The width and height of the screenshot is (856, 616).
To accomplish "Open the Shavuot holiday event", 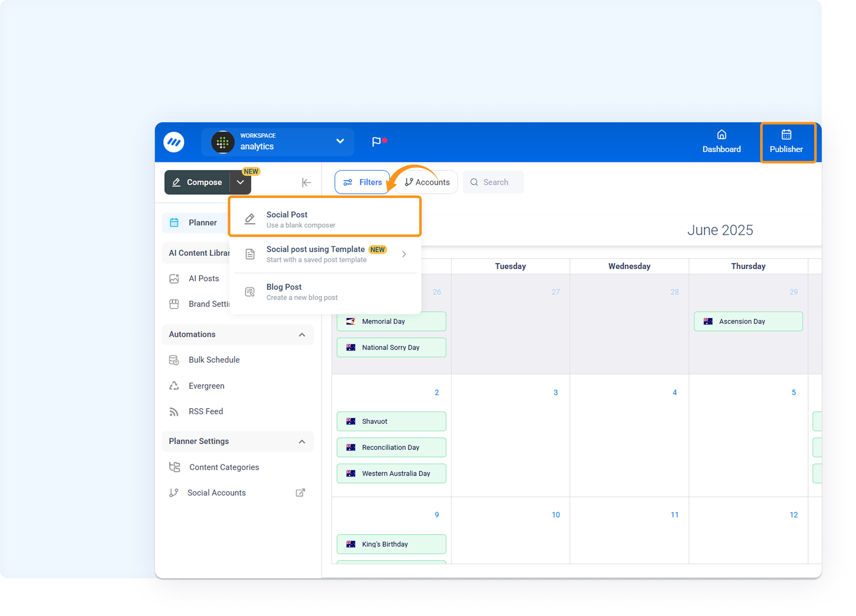I will 391,421.
